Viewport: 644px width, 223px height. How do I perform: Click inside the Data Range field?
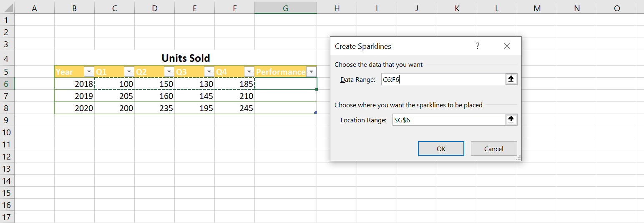pyautogui.click(x=442, y=79)
